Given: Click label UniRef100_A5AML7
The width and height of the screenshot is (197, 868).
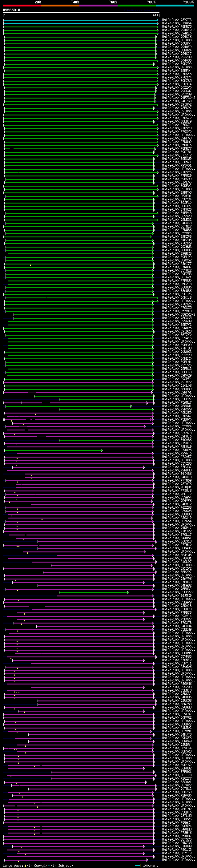Looking at the screenshot, I should pos(176,402).
